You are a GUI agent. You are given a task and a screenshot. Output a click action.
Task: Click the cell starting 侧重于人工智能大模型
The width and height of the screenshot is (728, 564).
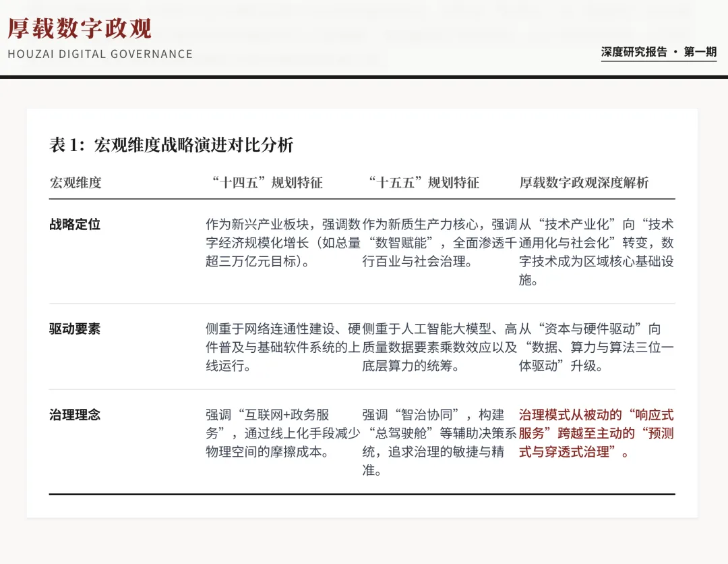click(439, 347)
